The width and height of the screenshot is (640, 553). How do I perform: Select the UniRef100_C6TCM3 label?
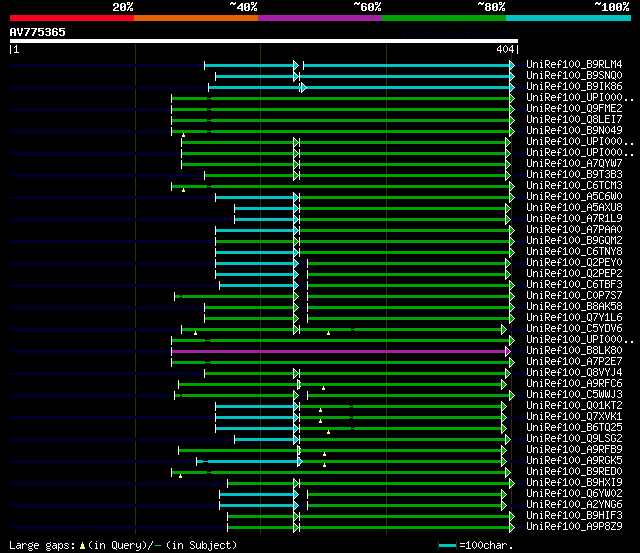click(x=574, y=186)
